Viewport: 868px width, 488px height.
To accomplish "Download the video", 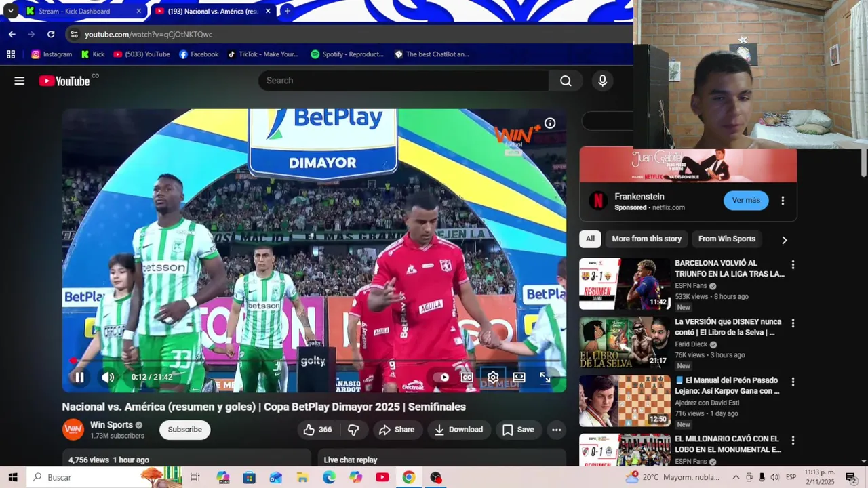I will pyautogui.click(x=459, y=430).
